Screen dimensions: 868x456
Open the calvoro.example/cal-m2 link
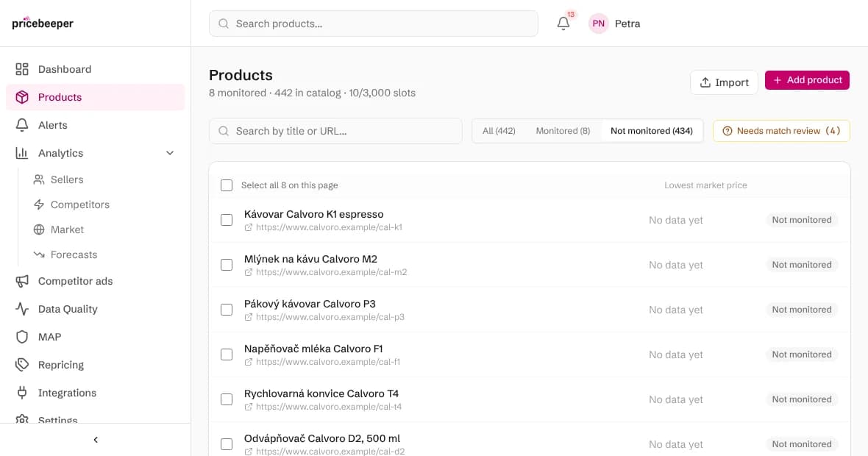point(331,272)
